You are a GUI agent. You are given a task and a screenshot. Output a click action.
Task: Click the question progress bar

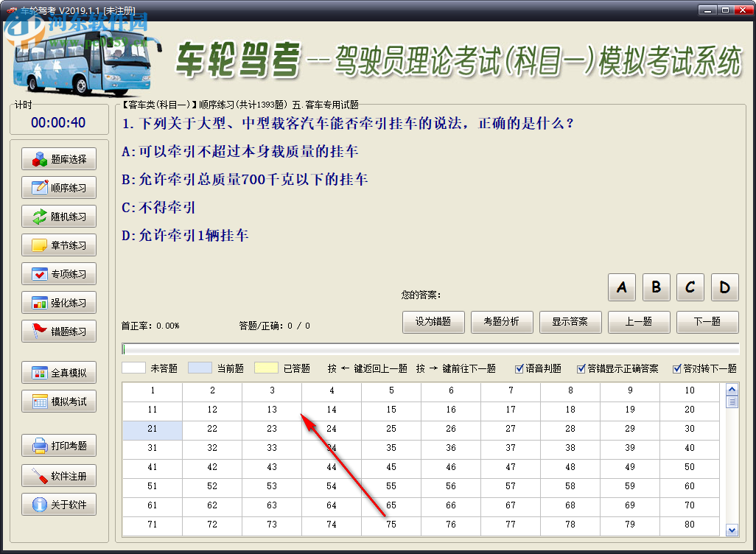[x=430, y=348]
